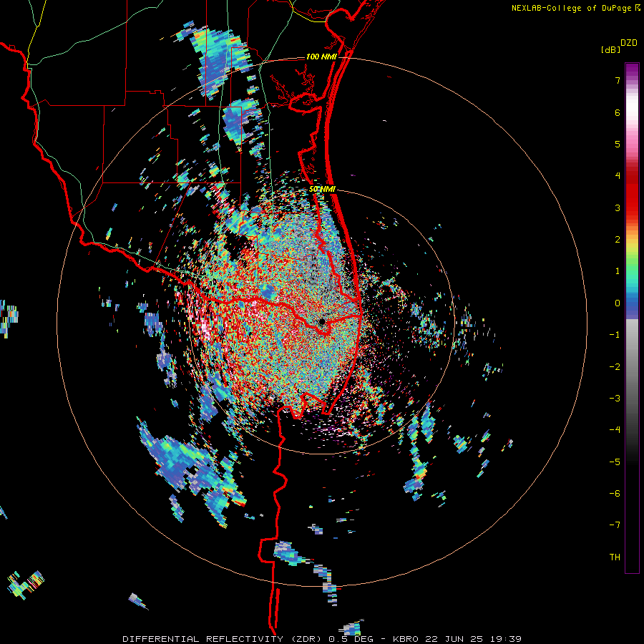Click the -7 value on the dB scale

point(615,525)
